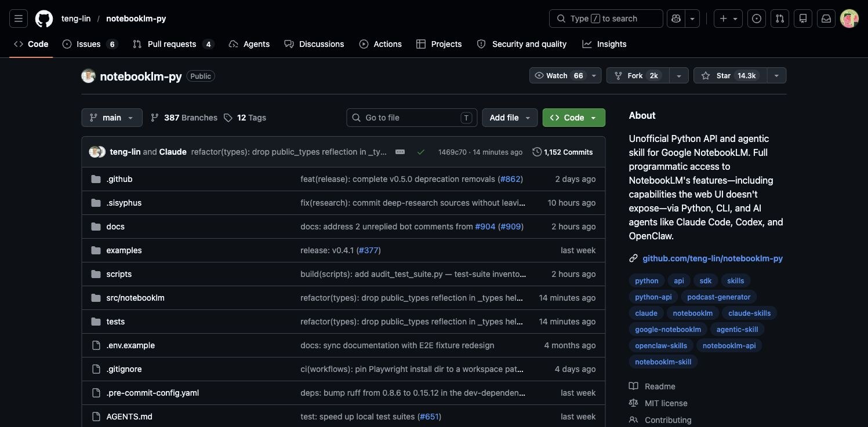Click the top search bar
Screen dimensions: 868x427
pos(606,19)
